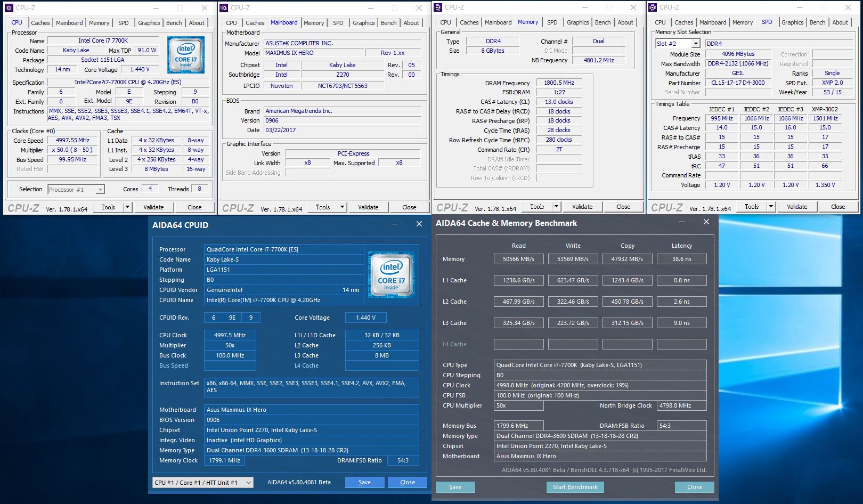Open Tools dropdown arrow in CPU-Z SPD window

(x=771, y=207)
